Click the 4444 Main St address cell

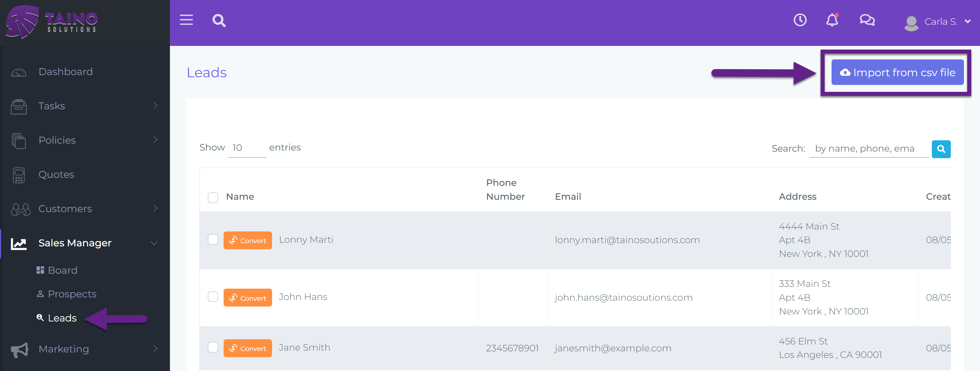824,240
